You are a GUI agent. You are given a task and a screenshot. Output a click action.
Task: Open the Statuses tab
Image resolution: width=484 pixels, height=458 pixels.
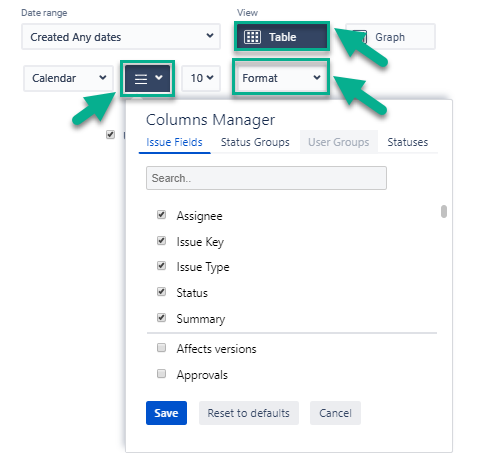[407, 142]
